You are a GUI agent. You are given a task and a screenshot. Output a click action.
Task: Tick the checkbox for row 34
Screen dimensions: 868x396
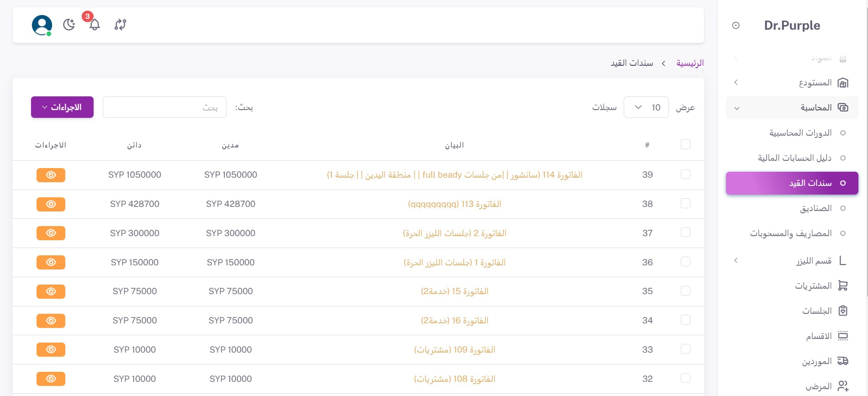pos(685,320)
